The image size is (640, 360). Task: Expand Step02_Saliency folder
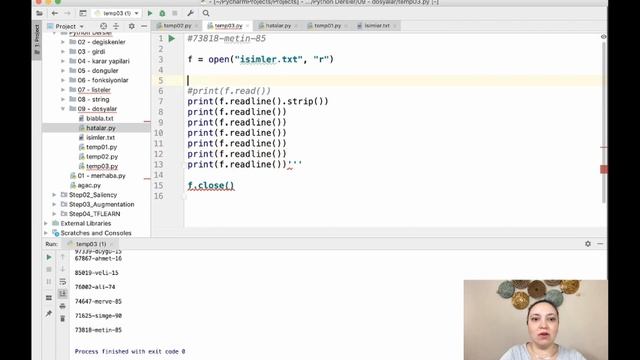(x=54, y=195)
